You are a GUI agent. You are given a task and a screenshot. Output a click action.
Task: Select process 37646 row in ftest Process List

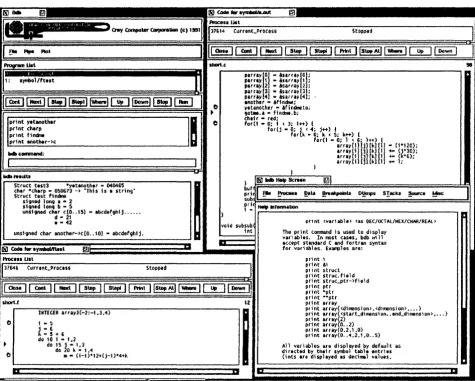pos(126,268)
